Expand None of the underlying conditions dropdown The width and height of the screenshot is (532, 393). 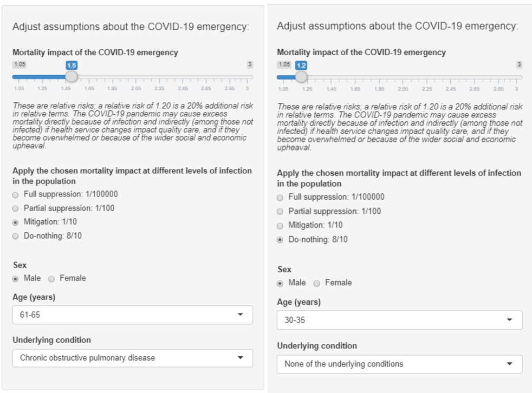(x=399, y=364)
